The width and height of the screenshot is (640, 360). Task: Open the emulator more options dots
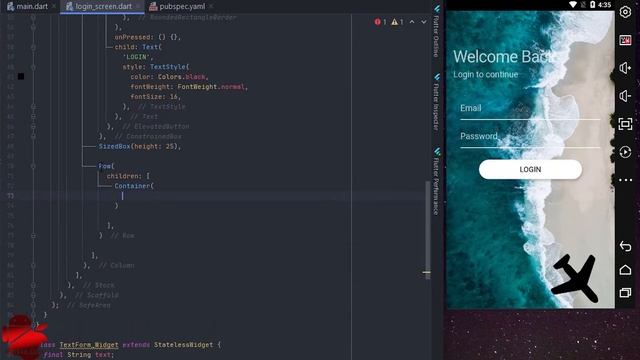[x=625, y=180]
